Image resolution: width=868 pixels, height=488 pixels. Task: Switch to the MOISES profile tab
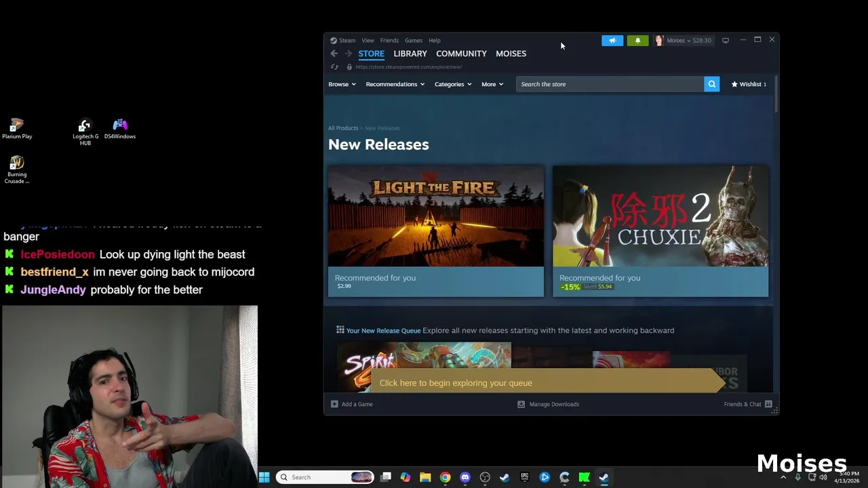pos(511,54)
